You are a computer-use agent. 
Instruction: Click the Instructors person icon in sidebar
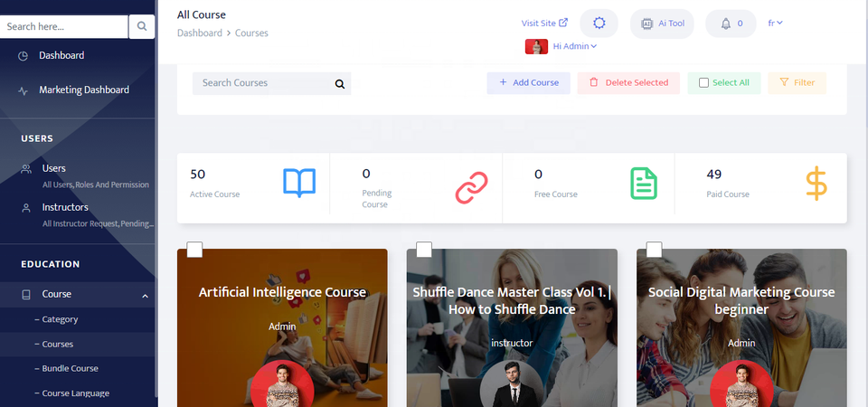[26, 208]
